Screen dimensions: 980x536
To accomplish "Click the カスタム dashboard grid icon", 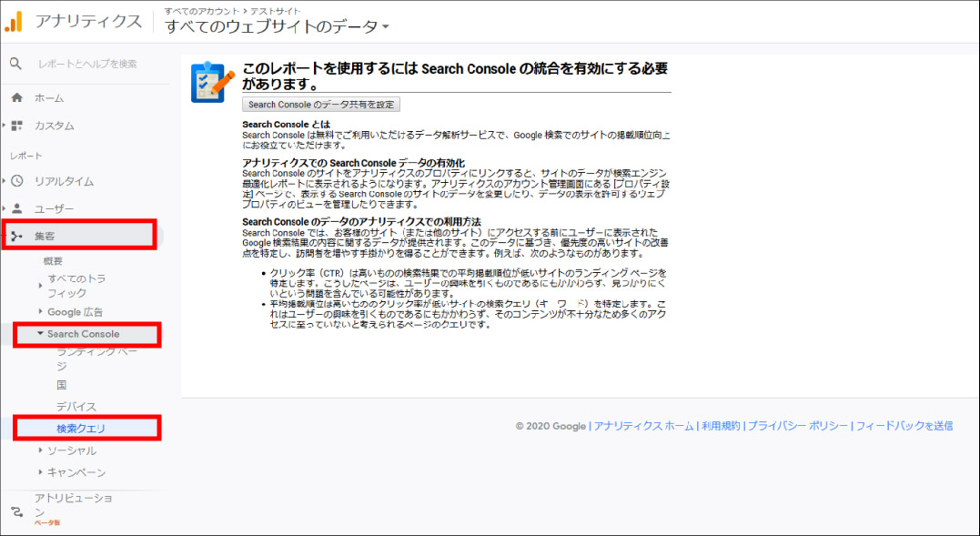I will (16, 126).
